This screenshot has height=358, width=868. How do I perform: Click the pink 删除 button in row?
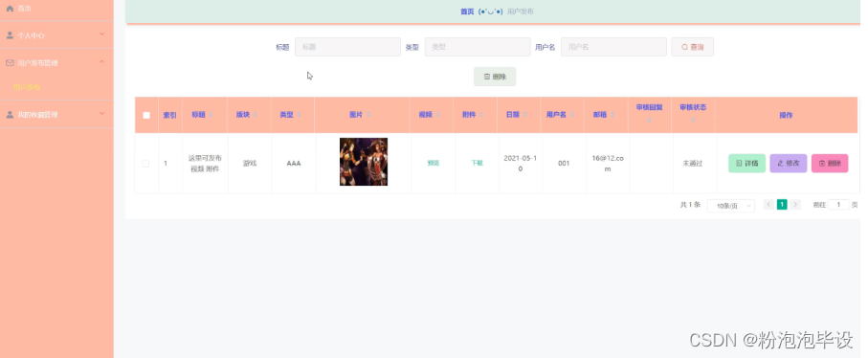pos(830,164)
